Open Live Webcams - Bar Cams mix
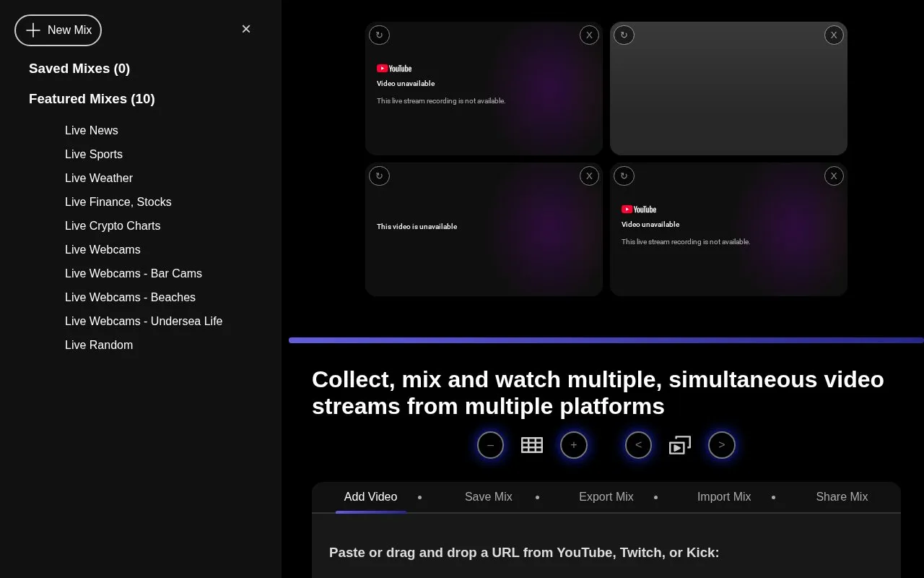The height and width of the screenshot is (578, 924). (134, 274)
